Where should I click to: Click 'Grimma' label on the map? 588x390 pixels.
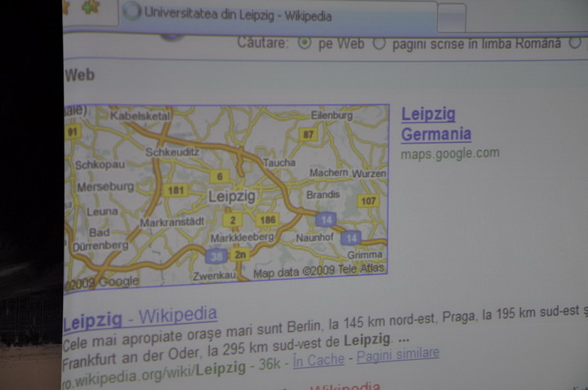click(365, 255)
